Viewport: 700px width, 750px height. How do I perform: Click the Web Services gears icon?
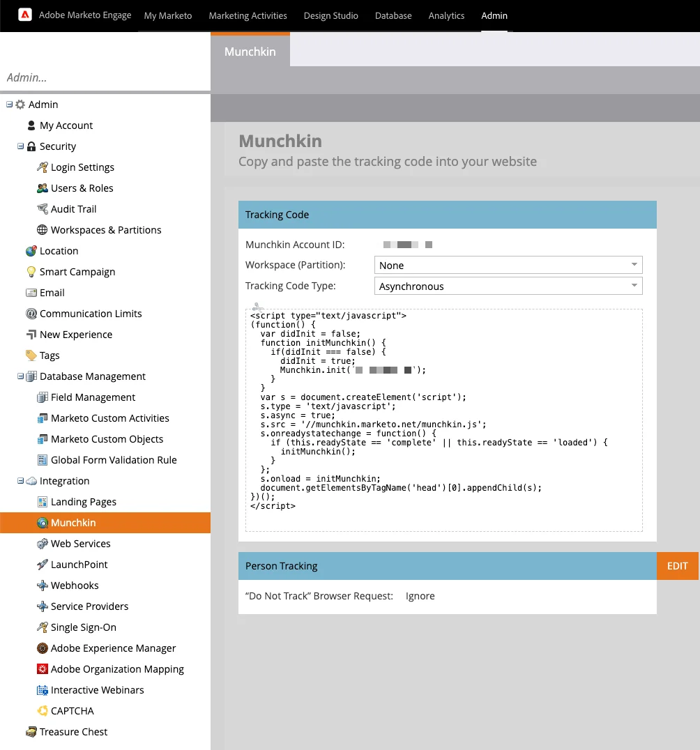click(42, 544)
